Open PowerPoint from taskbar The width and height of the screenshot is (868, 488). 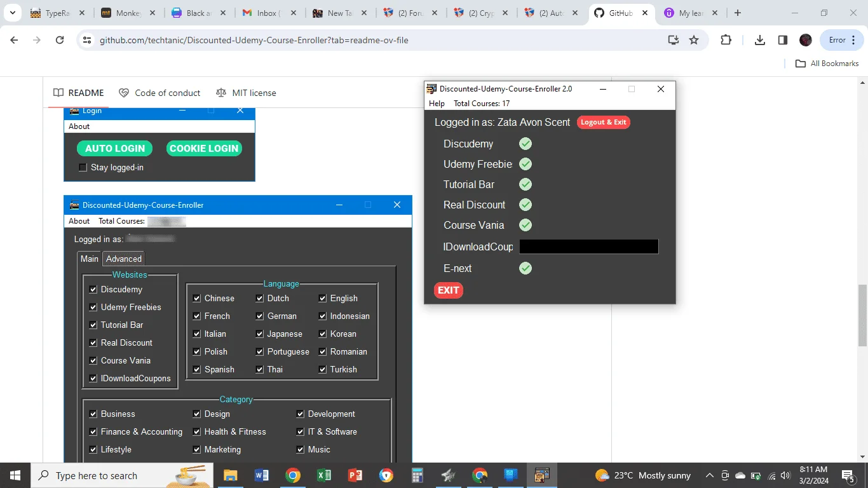pos(355,475)
